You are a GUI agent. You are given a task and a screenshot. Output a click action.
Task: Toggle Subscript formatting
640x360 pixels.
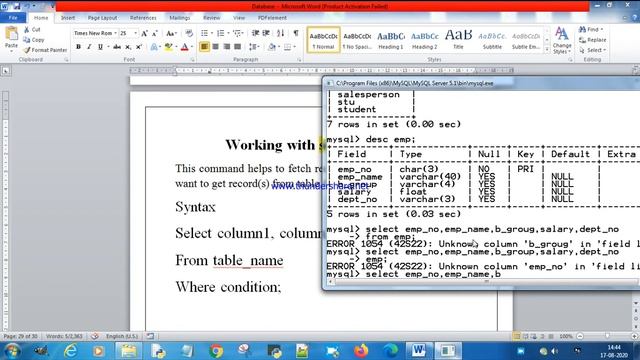pos(128,47)
